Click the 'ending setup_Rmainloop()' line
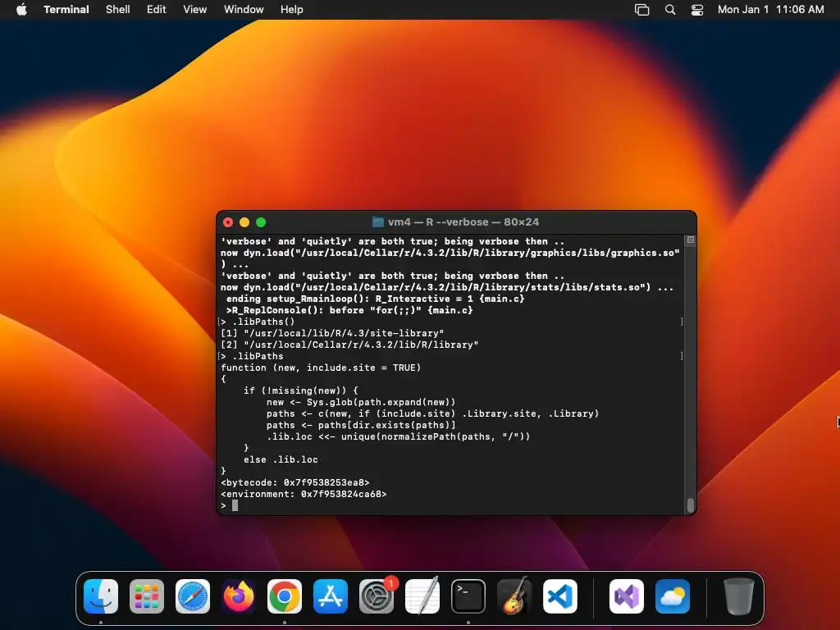 (375, 299)
